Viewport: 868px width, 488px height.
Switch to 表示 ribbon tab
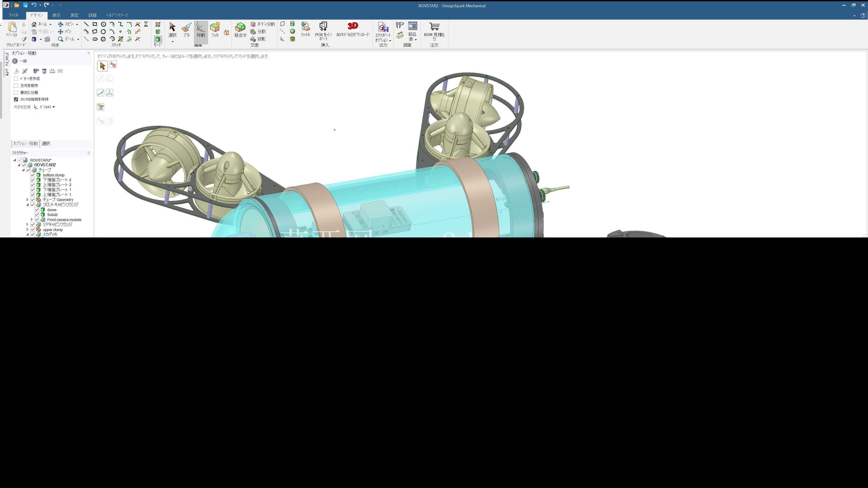[x=56, y=15]
